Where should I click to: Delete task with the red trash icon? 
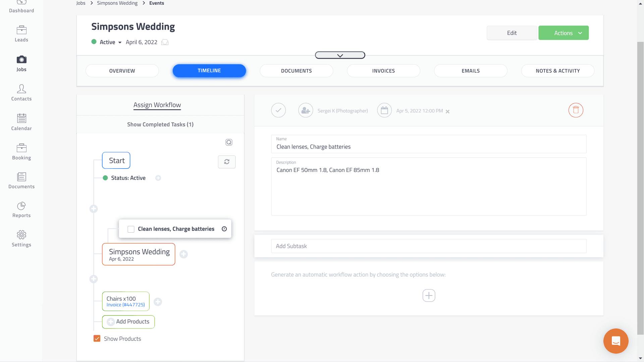576,110
